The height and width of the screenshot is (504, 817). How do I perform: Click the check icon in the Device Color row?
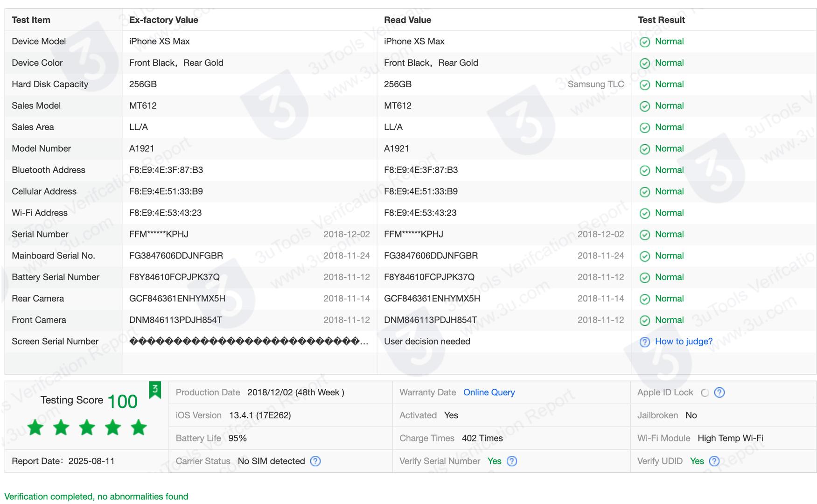tap(644, 63)
